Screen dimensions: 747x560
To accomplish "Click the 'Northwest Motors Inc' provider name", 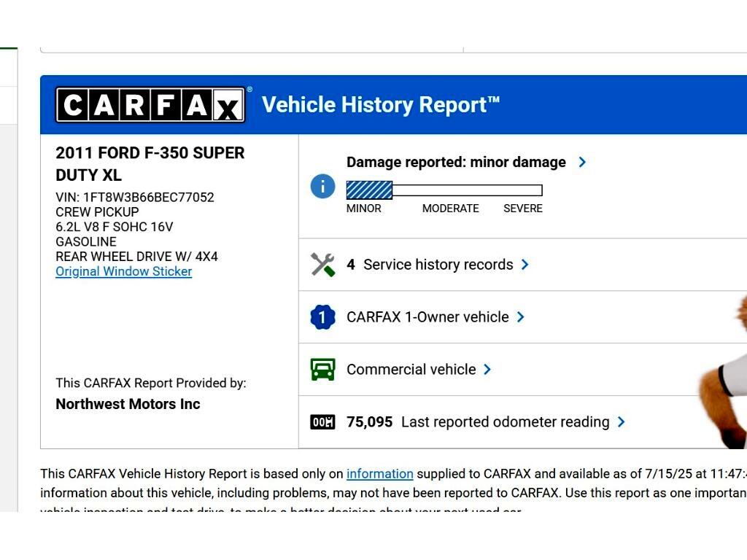I will [128, 404].
